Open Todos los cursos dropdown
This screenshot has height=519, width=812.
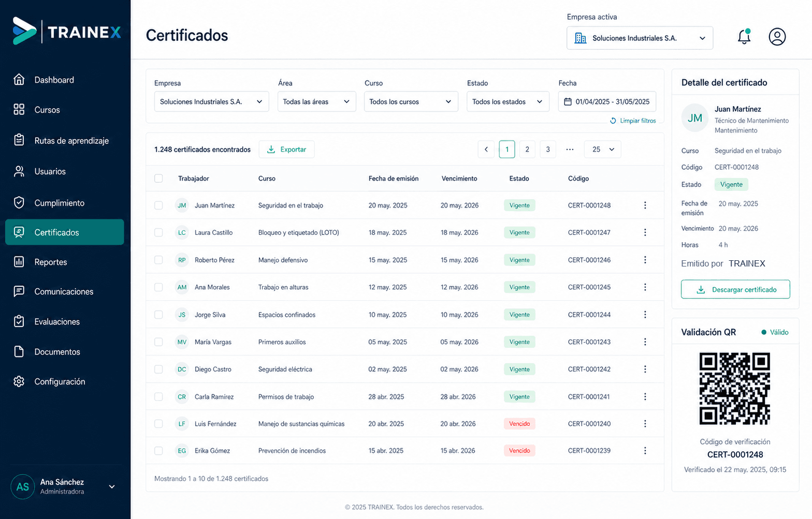[411, 101]
